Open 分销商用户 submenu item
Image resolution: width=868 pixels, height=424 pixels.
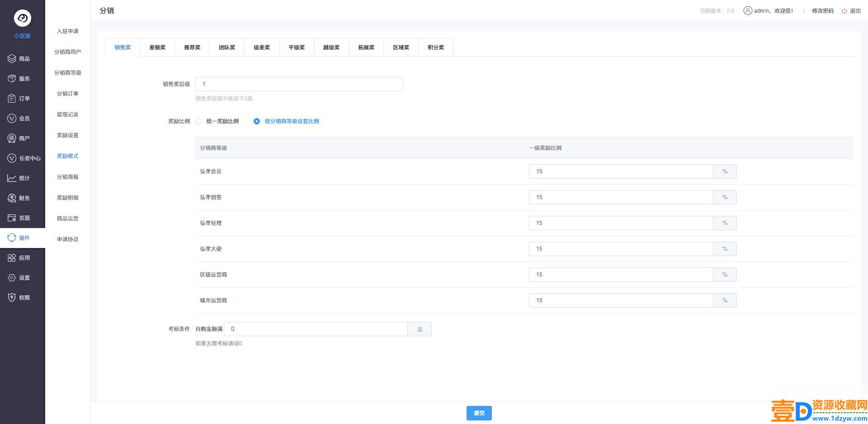(x=68, y=52)
